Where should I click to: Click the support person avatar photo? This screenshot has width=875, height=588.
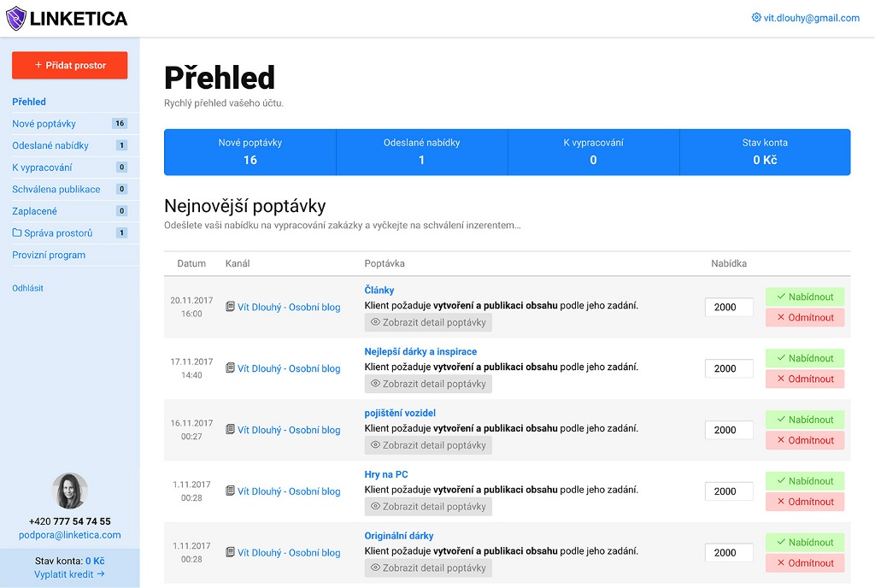70,491
